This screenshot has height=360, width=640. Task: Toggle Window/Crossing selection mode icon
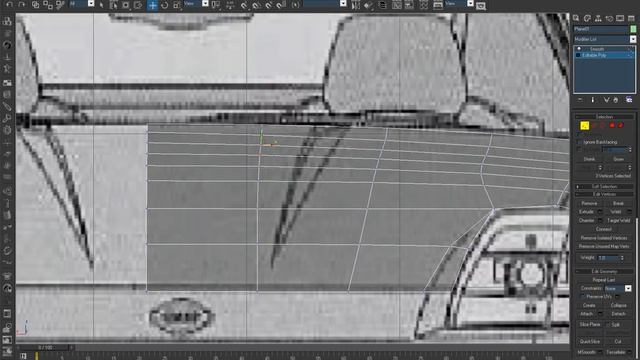(138, 5)
